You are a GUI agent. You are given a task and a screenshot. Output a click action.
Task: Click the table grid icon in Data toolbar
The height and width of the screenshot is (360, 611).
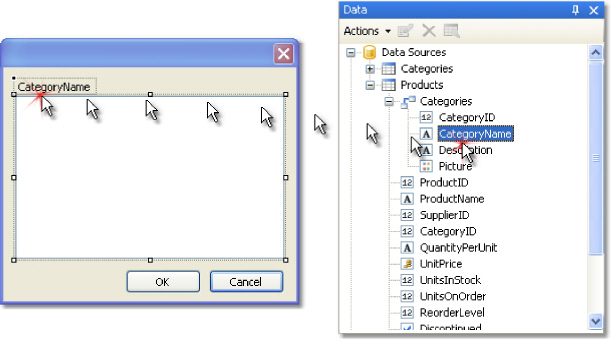pos(452,31)
